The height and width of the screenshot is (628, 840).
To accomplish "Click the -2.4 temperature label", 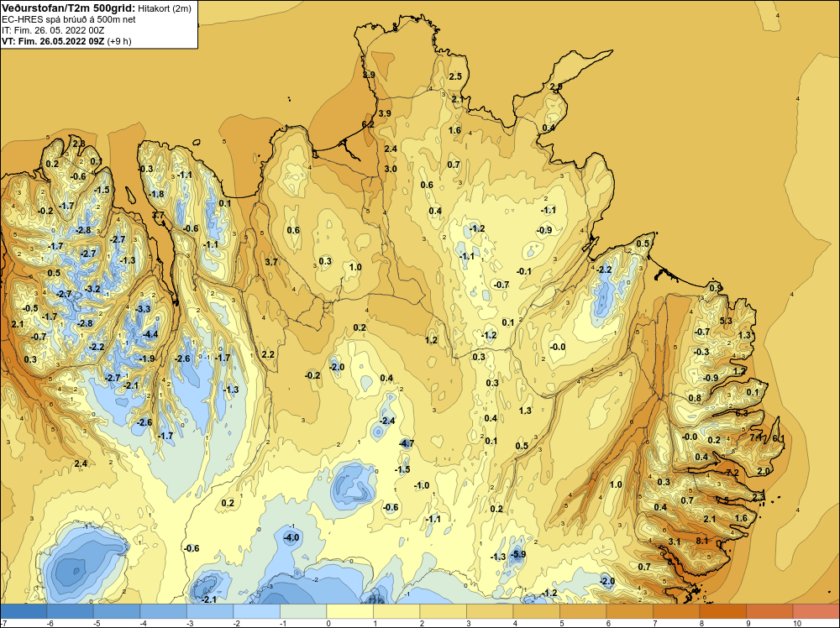I will 387,421.
